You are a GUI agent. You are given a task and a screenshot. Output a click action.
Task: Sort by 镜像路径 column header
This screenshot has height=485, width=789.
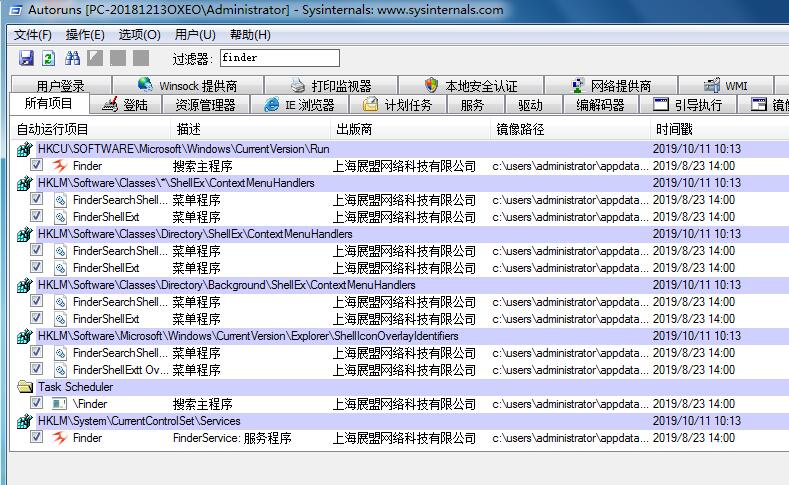click(x=570, y=129)
